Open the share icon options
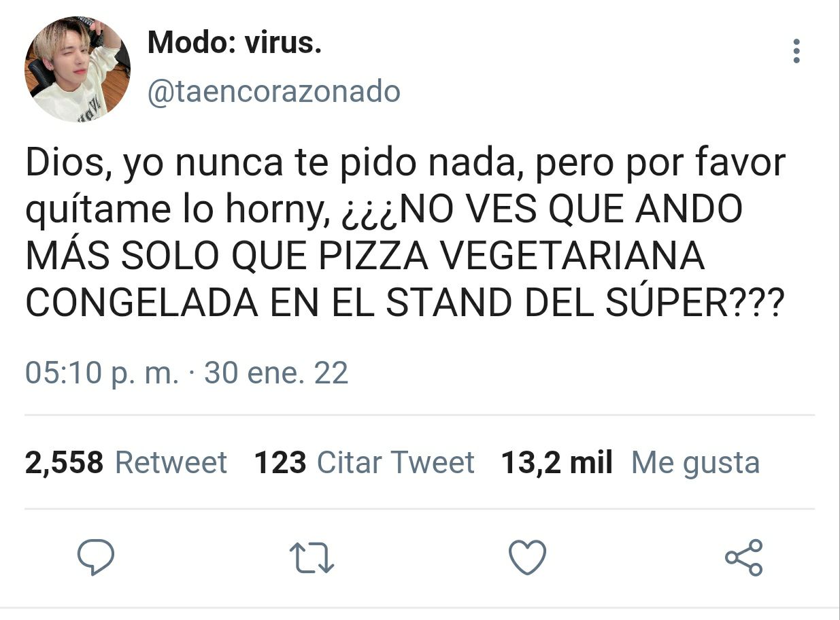This screenshot has width=840, height=620. (x=744, y=557)
